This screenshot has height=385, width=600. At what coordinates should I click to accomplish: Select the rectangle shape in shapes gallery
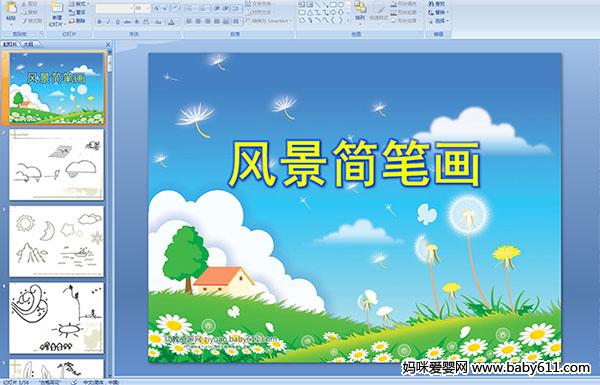point(333,4)
